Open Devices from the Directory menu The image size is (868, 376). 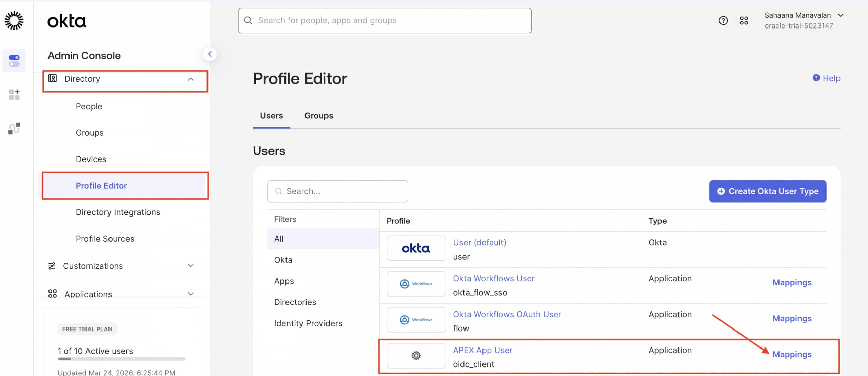pyautogui.click(x=91, y=159)
